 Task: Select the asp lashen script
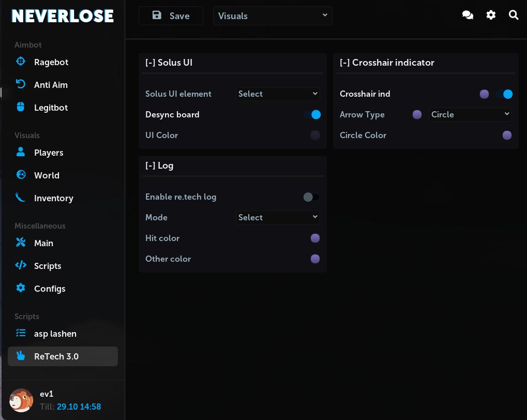pos(55,334)
